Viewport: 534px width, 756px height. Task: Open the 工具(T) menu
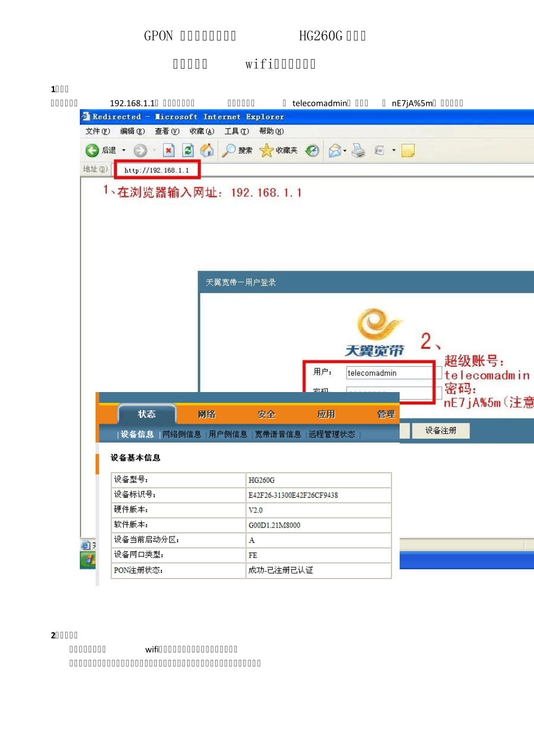[x=237, y=131]
